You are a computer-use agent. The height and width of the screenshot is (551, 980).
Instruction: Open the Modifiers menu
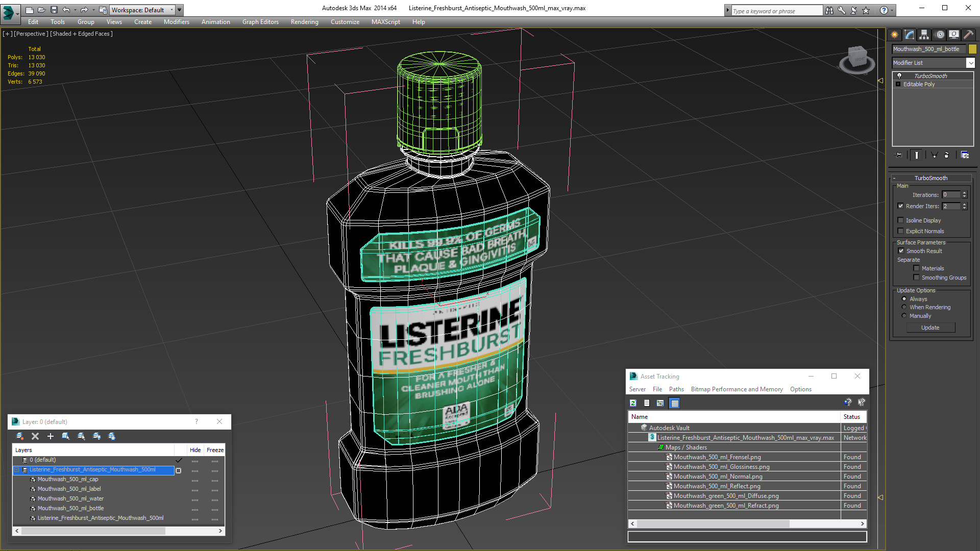coord(176,22)
